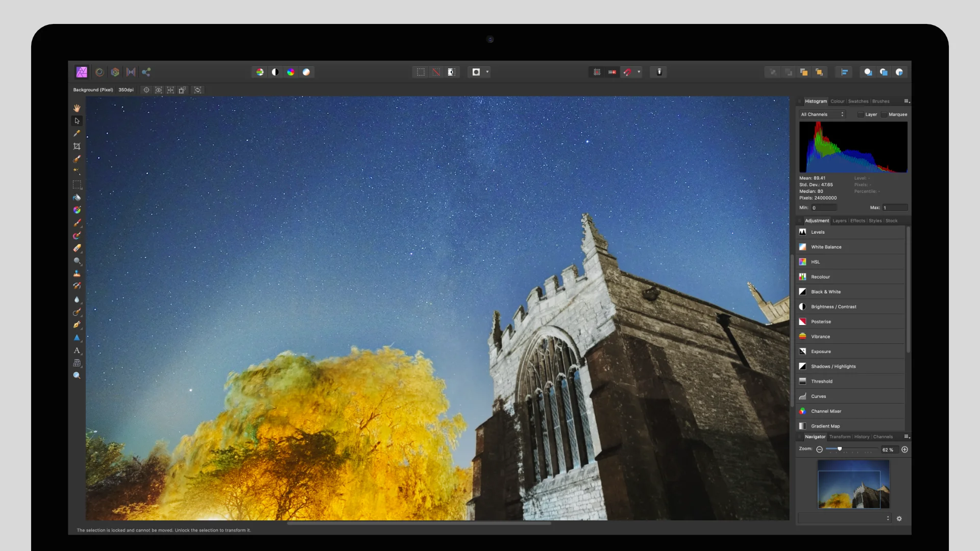This screenshot has width=980, height=551.
Task: Pick the Zoom tool
Action: coord(77,375)
